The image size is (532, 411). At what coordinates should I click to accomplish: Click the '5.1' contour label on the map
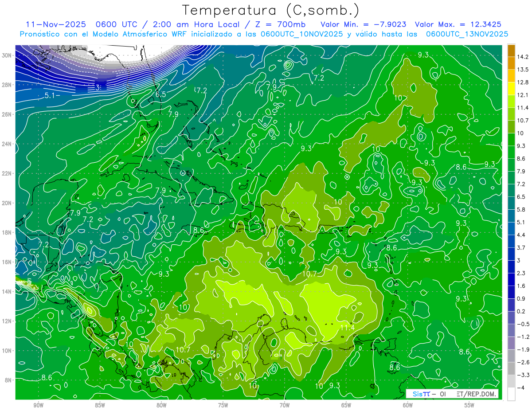[x=50, y=95]
